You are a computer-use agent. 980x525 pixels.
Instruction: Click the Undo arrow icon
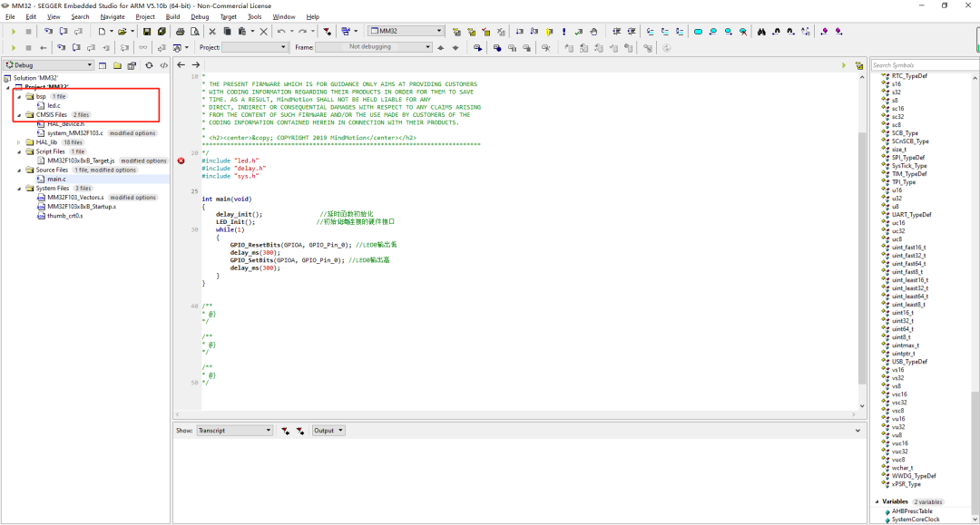click(x=281, y=31)
